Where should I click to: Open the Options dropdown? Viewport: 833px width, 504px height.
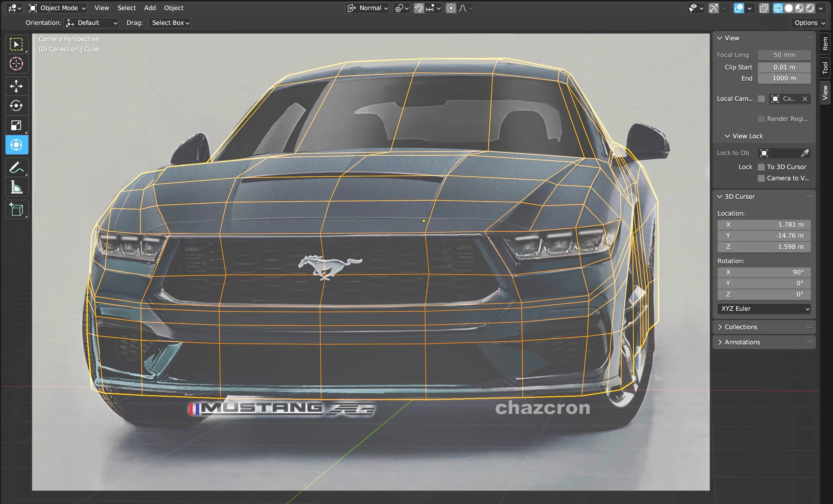809,23
